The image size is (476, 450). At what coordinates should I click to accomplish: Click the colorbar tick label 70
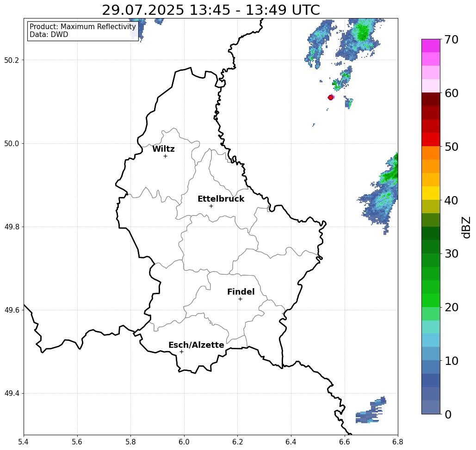click(x=451, y=39)
